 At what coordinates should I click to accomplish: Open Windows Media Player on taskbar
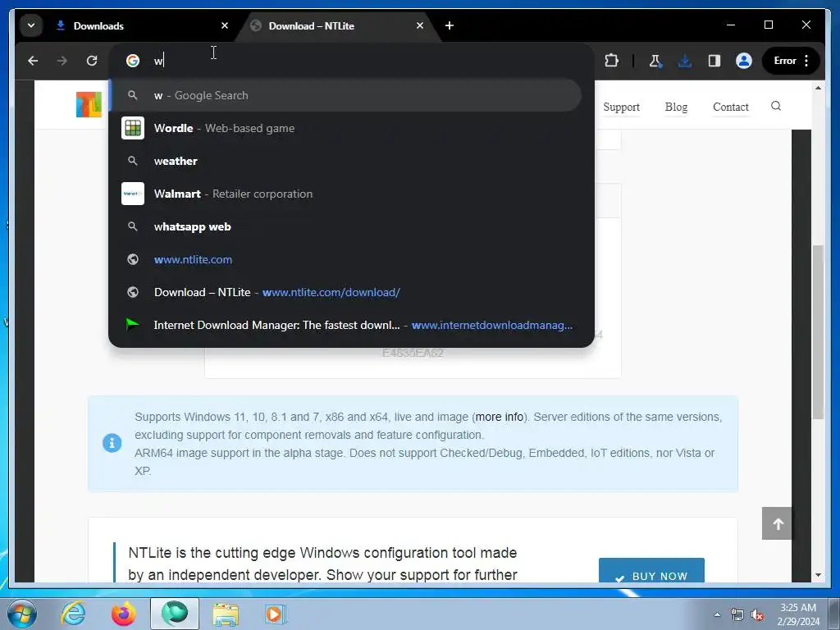276,614
